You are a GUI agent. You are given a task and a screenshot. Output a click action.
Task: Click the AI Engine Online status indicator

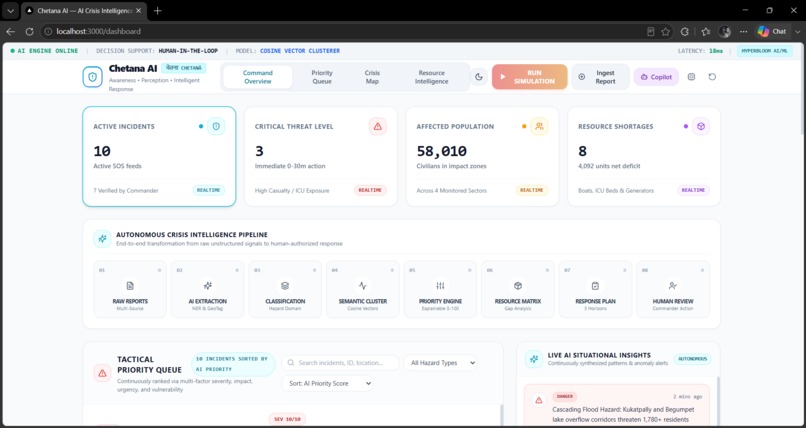44,51
